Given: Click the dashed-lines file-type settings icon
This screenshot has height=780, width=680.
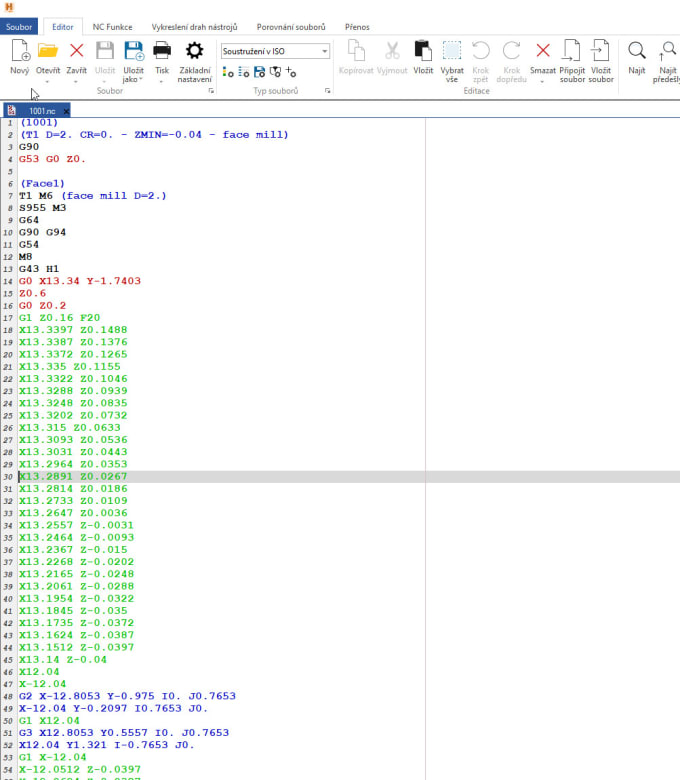Looking at the screenshot, I should pos(243,72).
